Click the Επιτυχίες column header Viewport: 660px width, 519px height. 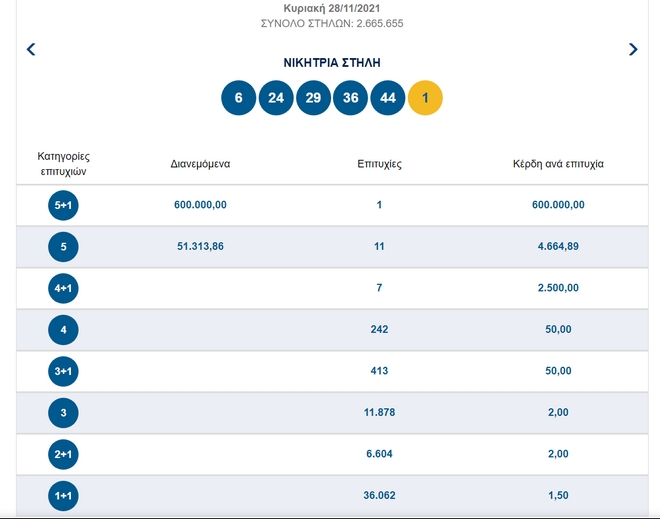tap(379, 164)
